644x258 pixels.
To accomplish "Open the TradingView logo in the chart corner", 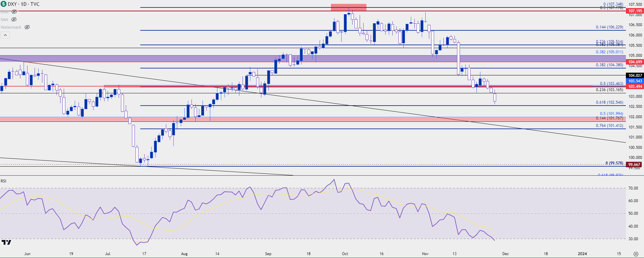I will click(x=6, y=242).
